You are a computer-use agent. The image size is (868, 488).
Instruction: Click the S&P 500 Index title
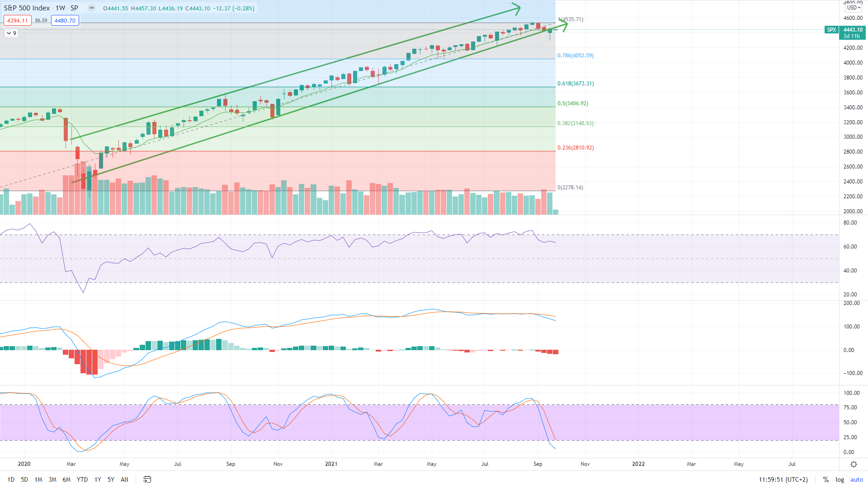tap(27, 8)
